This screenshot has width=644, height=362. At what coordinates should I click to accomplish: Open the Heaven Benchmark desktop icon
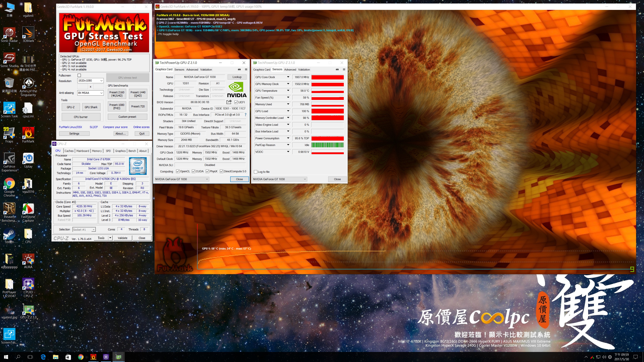pyautogui.click(x=9, y=213)
